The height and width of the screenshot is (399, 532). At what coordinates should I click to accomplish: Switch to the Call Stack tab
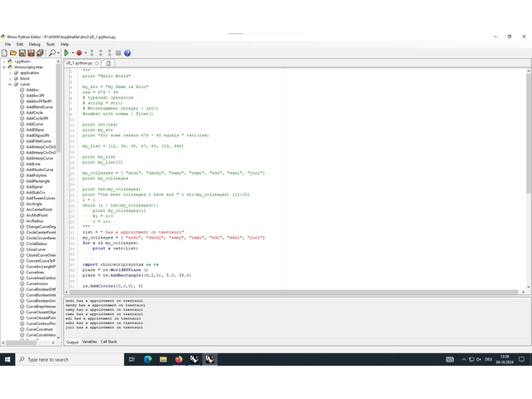tap(109, 342)
